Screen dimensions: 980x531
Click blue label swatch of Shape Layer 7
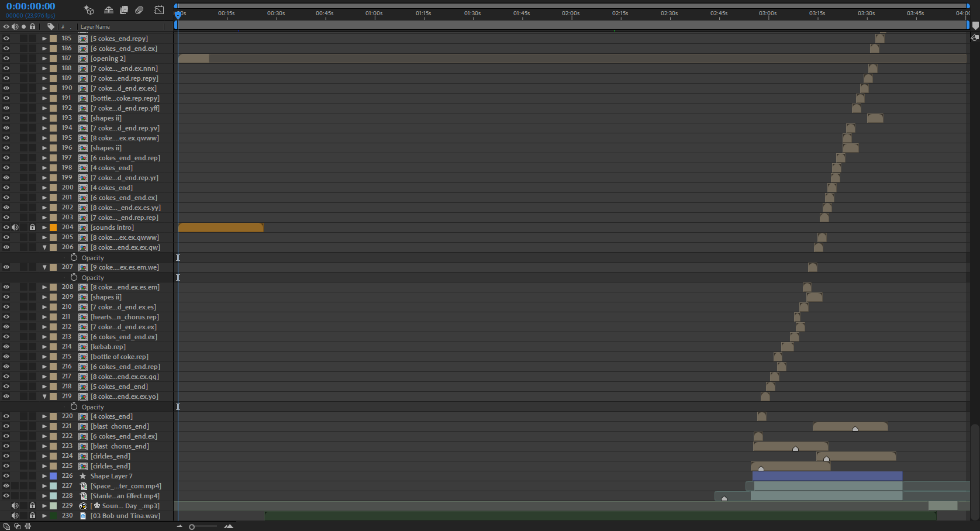(53, 476)
